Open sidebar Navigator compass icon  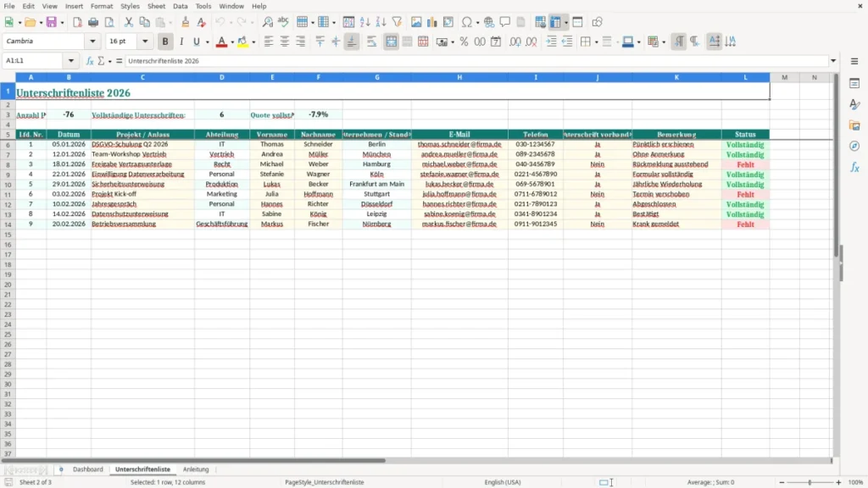tap(854, 146)
